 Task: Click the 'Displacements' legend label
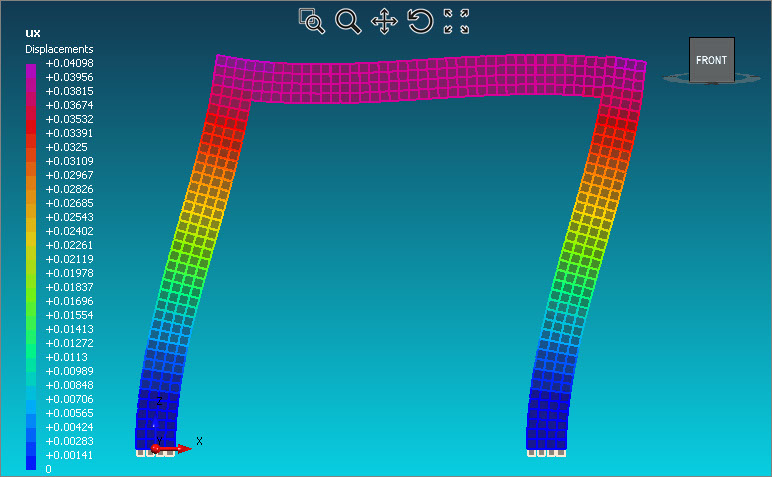59,49
